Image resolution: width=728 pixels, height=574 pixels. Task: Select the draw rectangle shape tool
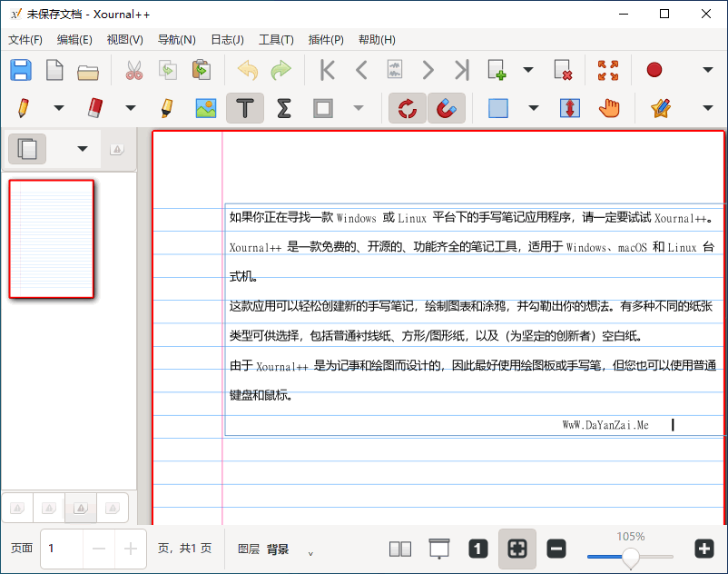322,108
